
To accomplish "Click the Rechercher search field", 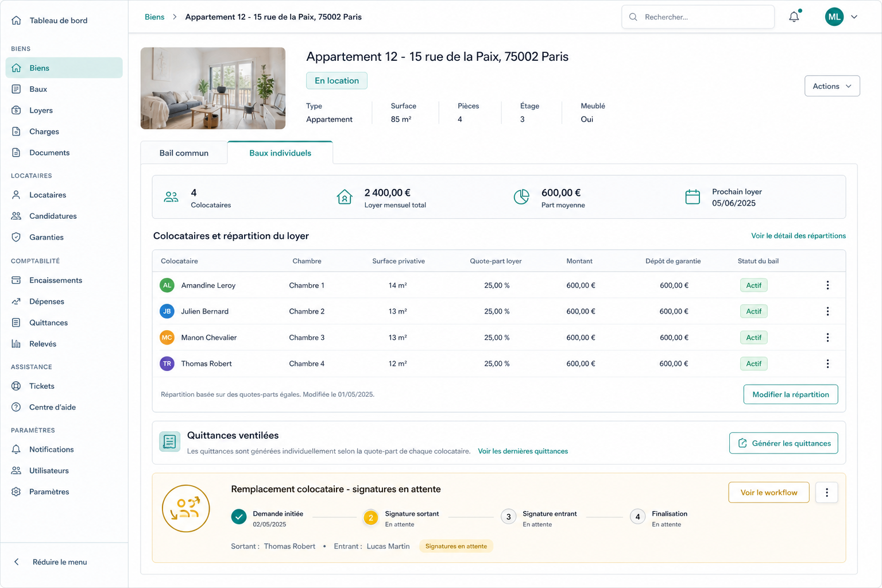I will pos(698,17).
